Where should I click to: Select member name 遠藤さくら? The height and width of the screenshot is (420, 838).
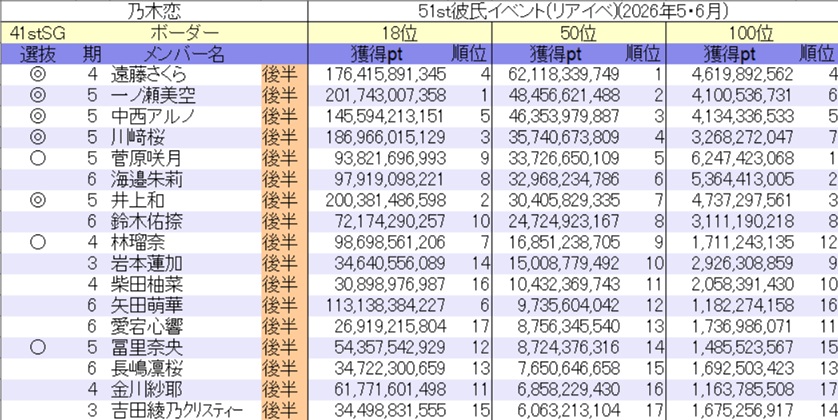(149, 74)
